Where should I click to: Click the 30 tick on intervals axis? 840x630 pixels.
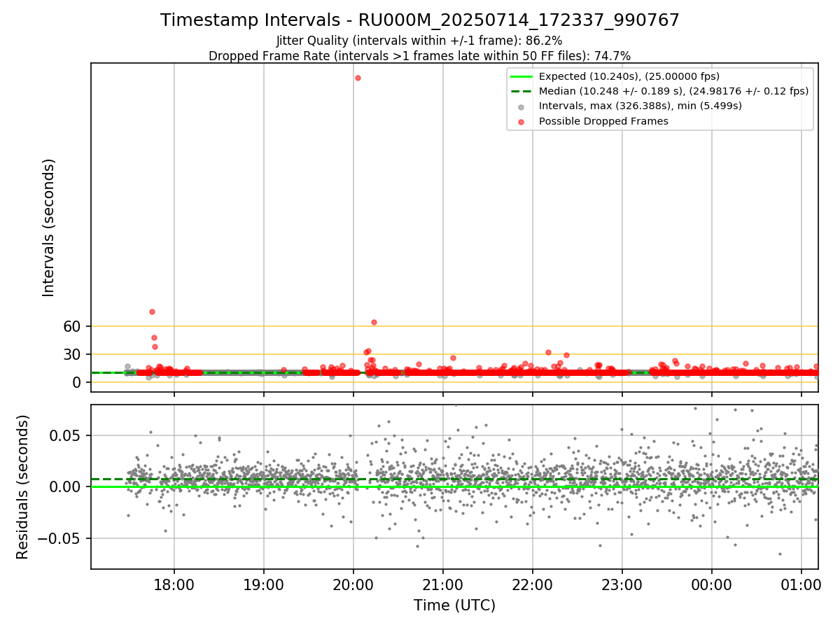coord(72,354)
